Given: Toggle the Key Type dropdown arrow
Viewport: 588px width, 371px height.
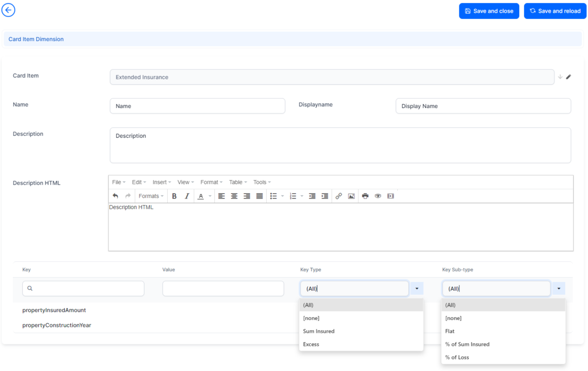Looking at the screenshot, I should (x=417, y=289).
